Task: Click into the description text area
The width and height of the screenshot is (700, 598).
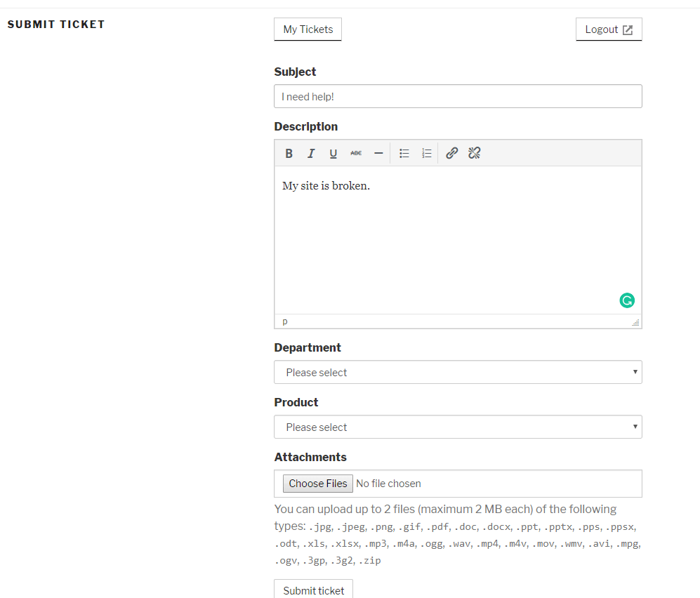Action: [458, 240]
